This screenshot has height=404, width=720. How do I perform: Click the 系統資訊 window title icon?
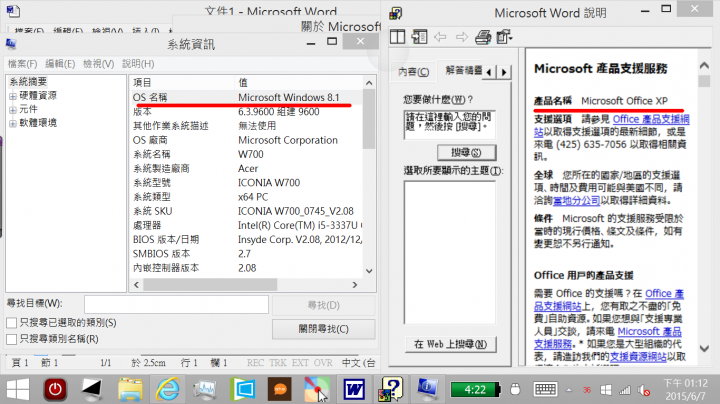(x=11, y=44)
